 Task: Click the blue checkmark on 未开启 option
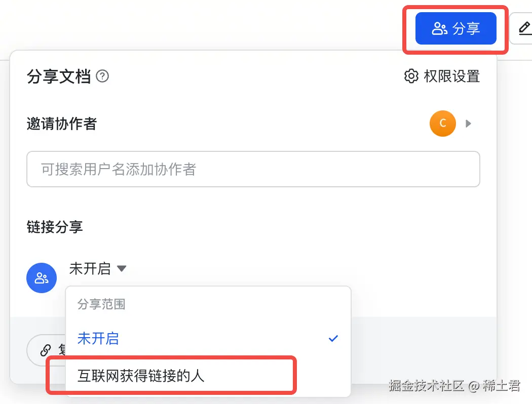[333, 338]
